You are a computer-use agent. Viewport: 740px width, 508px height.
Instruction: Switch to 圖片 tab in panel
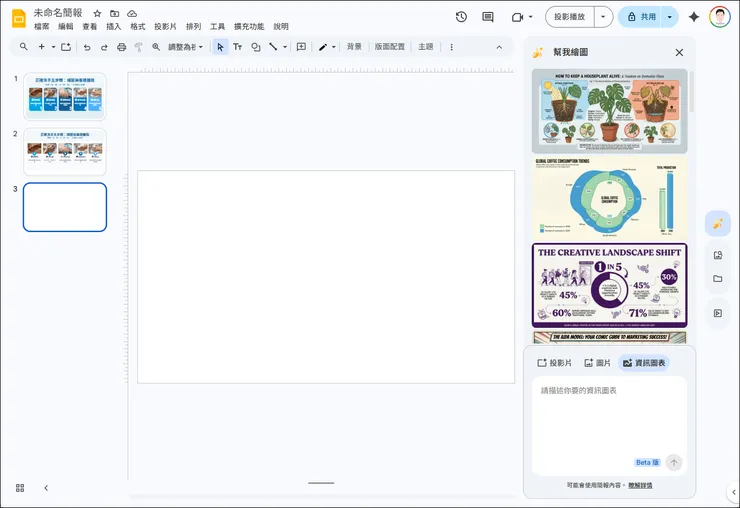[x=597, y=363]
